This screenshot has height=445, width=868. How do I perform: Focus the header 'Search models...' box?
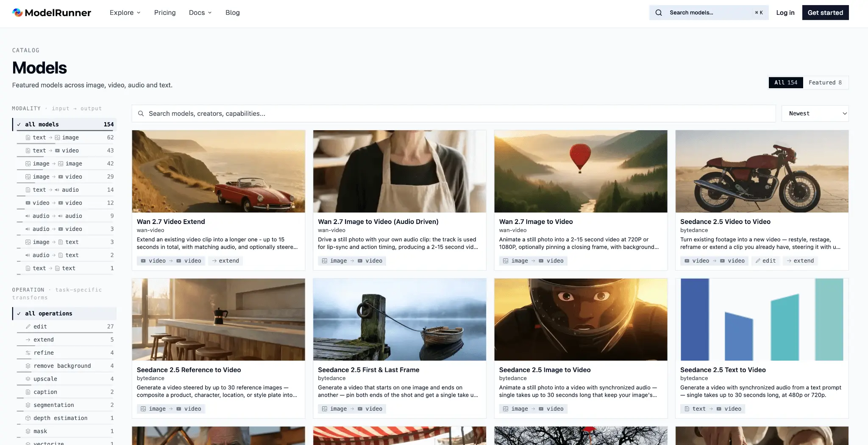(x=709, y=13)
